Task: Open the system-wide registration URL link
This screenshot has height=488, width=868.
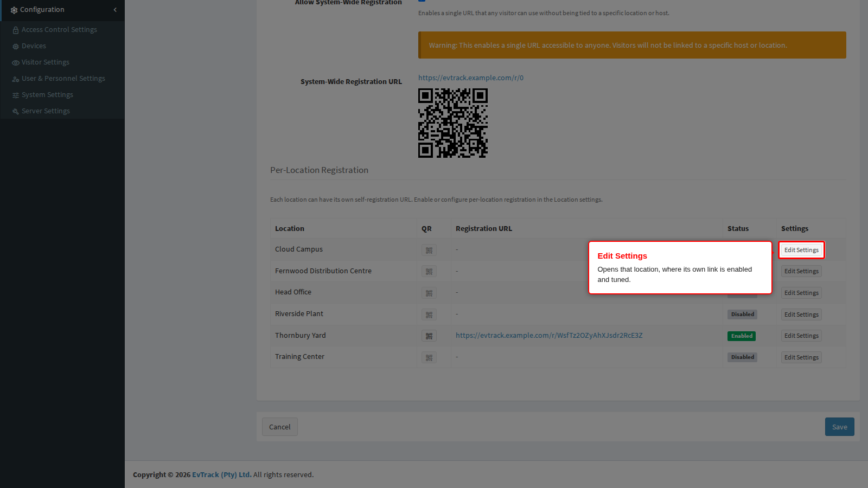Action: 471,78
